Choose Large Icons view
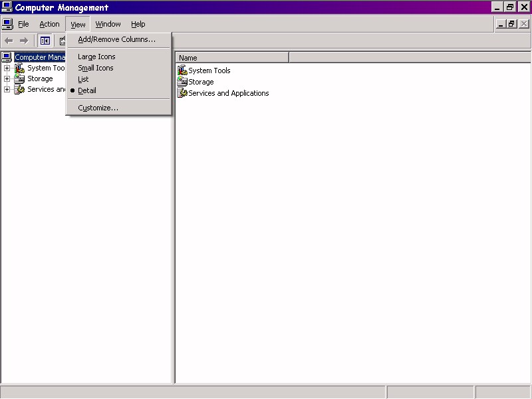 [x=118, y=57]
